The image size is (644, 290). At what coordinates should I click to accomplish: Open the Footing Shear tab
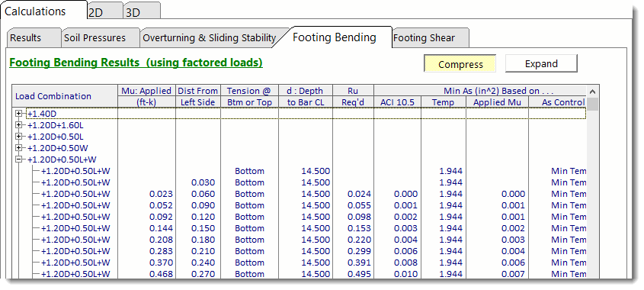[x=430, y=38]
